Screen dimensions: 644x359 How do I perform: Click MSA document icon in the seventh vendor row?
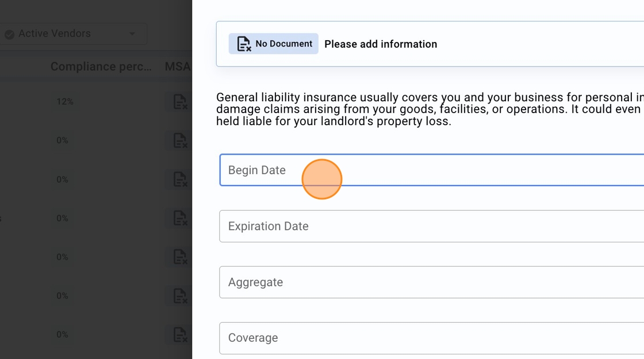180,334
